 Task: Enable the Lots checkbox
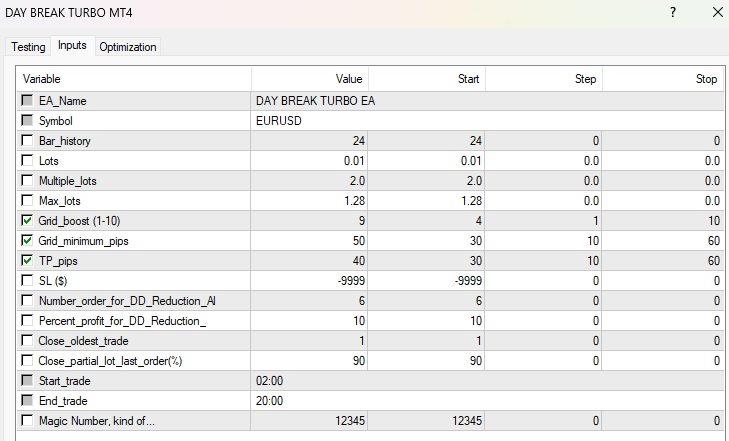point(27,160)
